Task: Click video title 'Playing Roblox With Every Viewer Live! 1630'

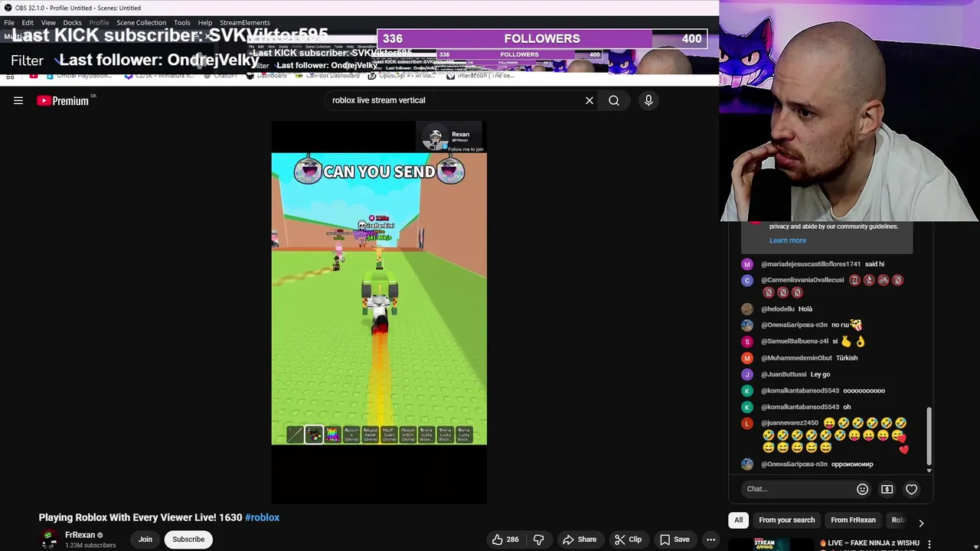Action: tap(140, 517)
